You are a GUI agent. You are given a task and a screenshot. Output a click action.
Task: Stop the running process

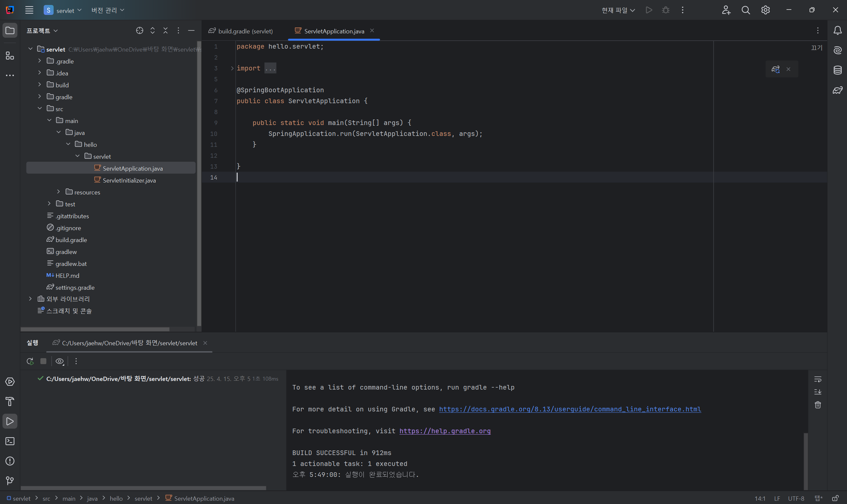coord(43,361)
